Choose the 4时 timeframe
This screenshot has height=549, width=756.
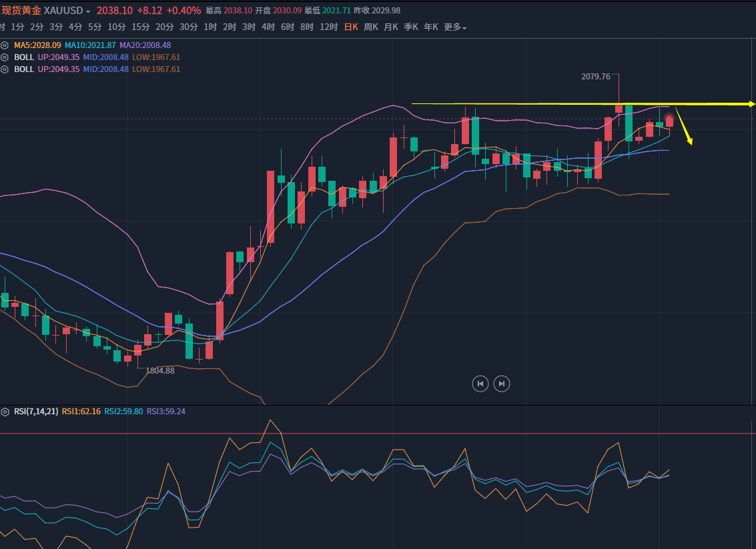[268, 27]
